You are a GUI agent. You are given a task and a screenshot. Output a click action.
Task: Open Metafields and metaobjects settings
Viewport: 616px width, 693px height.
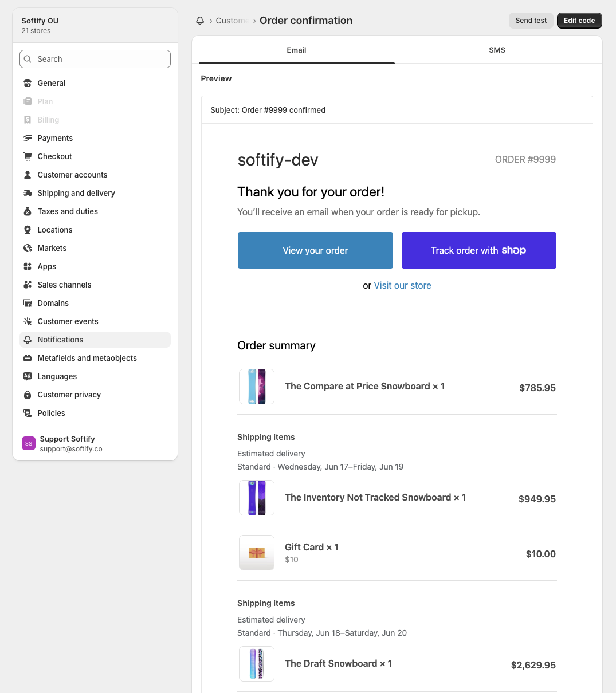point(95,358)
